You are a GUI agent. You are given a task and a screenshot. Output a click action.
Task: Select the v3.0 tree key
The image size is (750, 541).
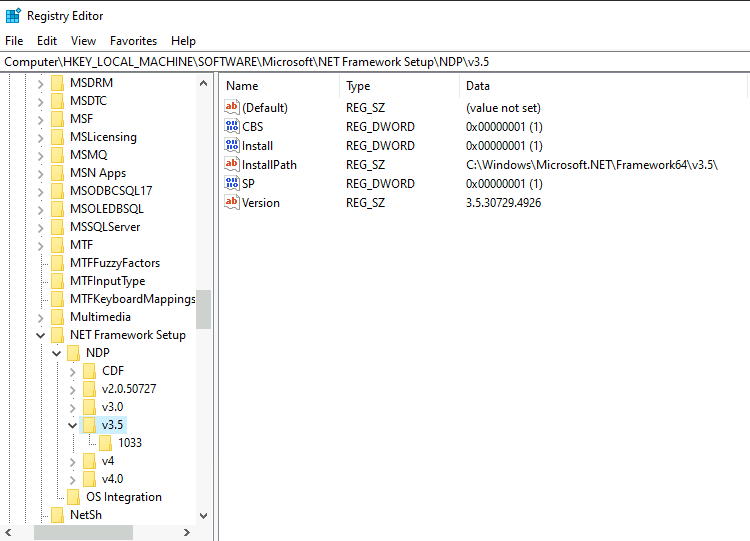tap(112, 407)
